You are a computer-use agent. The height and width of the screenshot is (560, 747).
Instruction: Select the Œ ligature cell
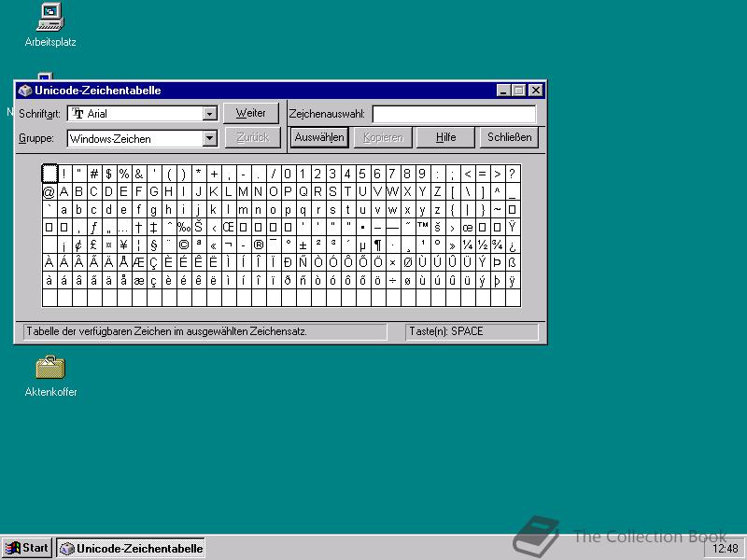229,227
